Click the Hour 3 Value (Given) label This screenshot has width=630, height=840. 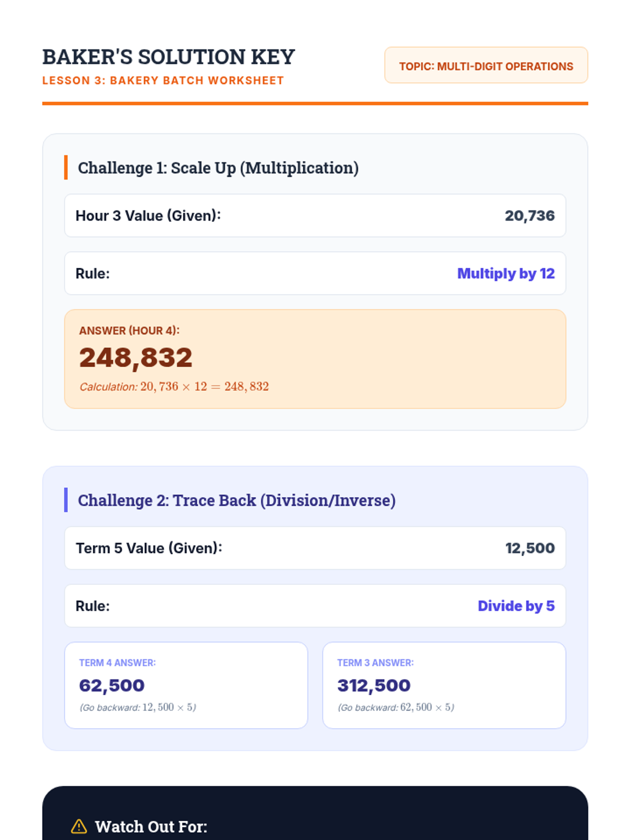(148, 216)
